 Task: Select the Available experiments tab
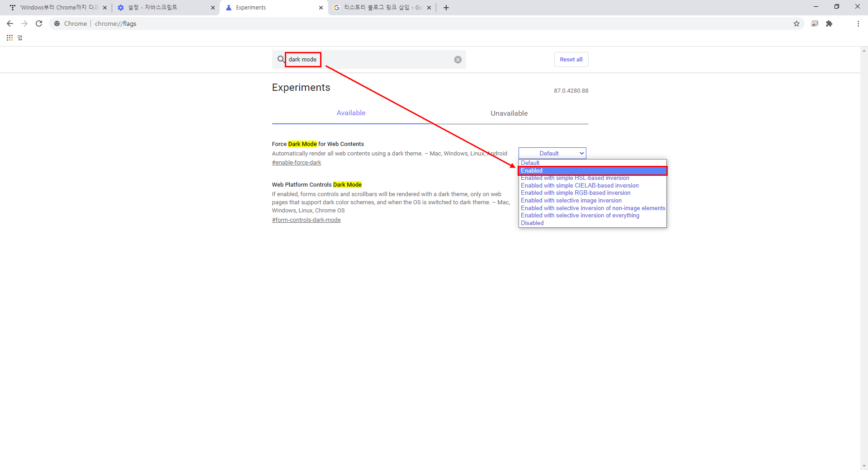(351, 113)
